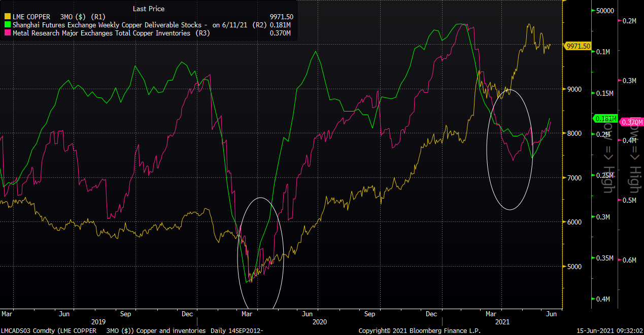Click the 0.5M label on the pink axis
Viewport: 644px width, 335px height.
[629, 200]
